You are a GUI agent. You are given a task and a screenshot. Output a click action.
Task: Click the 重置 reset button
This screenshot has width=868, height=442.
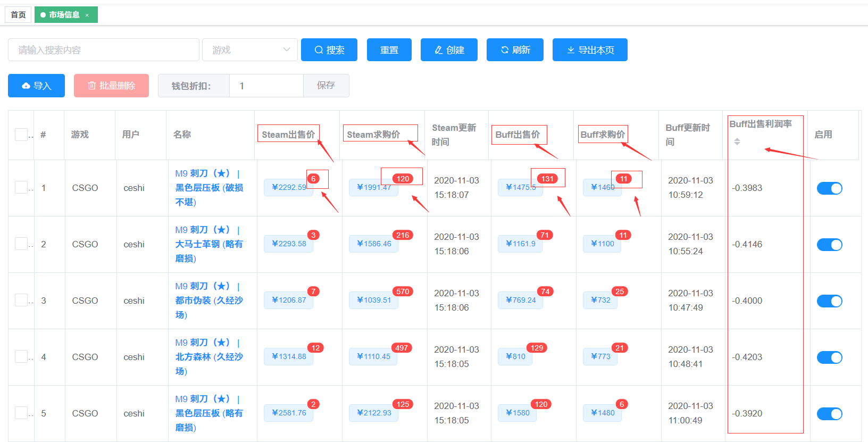[x=389, y=50]
